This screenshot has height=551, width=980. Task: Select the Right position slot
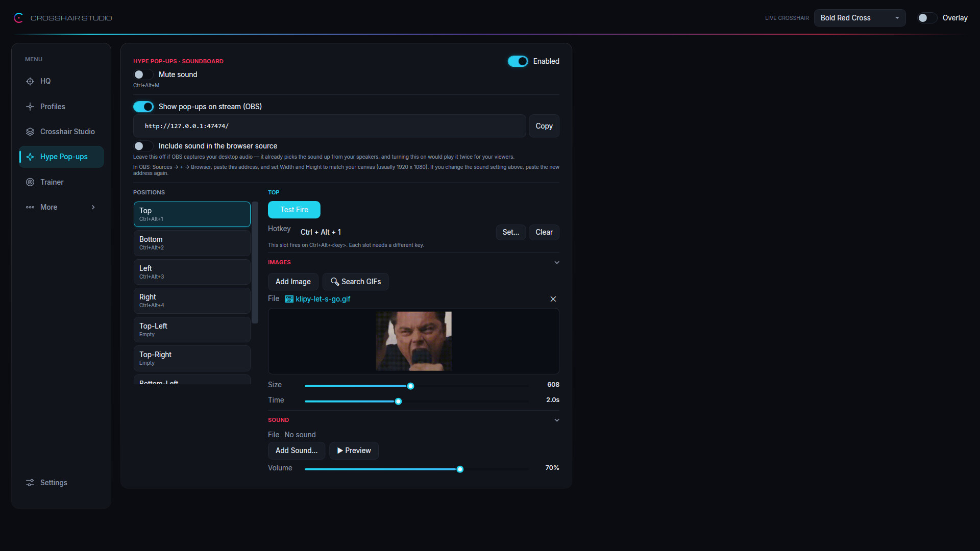[192, 300]
